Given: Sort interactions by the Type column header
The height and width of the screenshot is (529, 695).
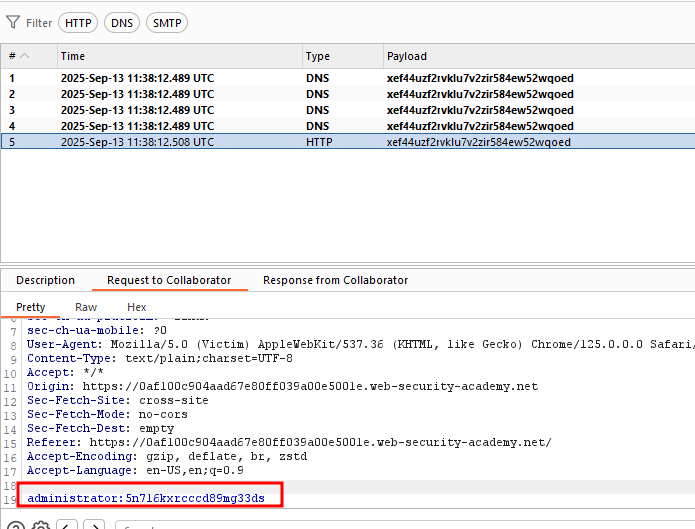Looking at the screenshot, I should tap(343, 56).
